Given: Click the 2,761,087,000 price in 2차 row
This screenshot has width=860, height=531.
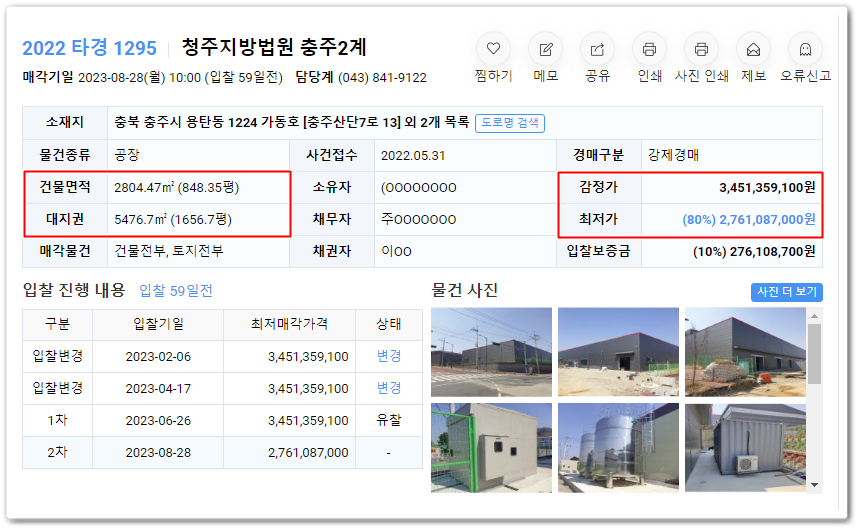Looking at the screenshot, I should tap(308, 453).
